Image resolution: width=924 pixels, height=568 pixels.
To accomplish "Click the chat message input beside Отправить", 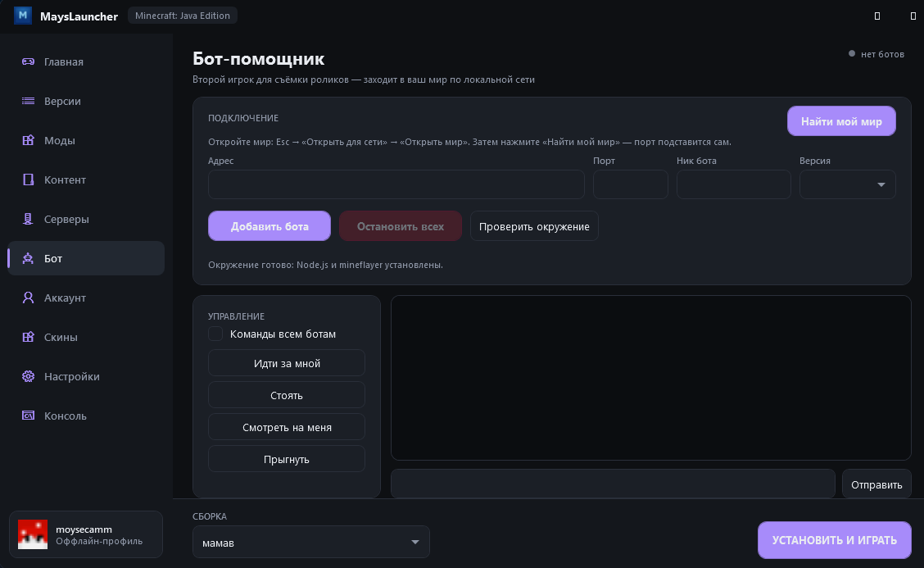I will click(x=613, y=484).
